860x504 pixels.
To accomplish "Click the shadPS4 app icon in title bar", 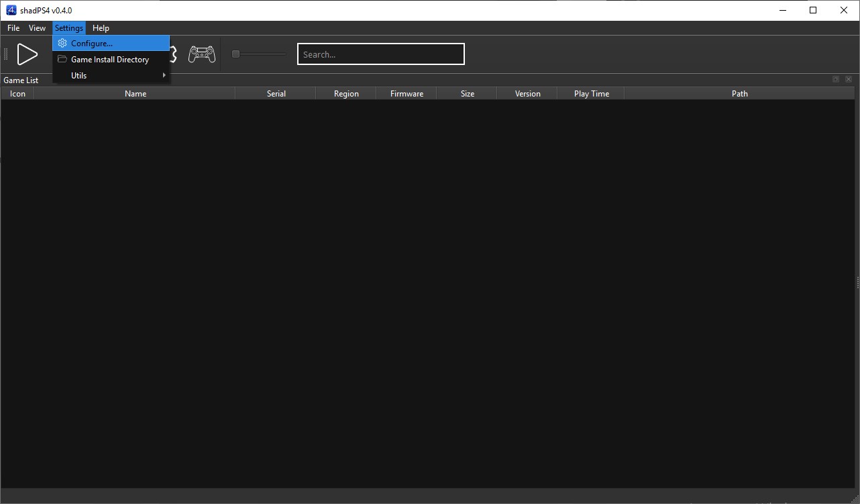I will pyautogui.click(x=11, y=10).
